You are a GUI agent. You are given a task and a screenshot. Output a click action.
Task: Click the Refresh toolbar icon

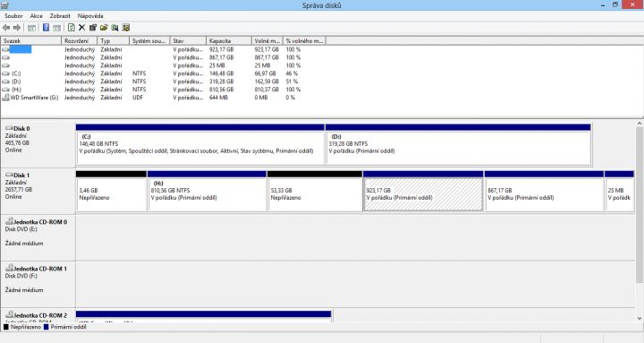[x=71, y=28]
